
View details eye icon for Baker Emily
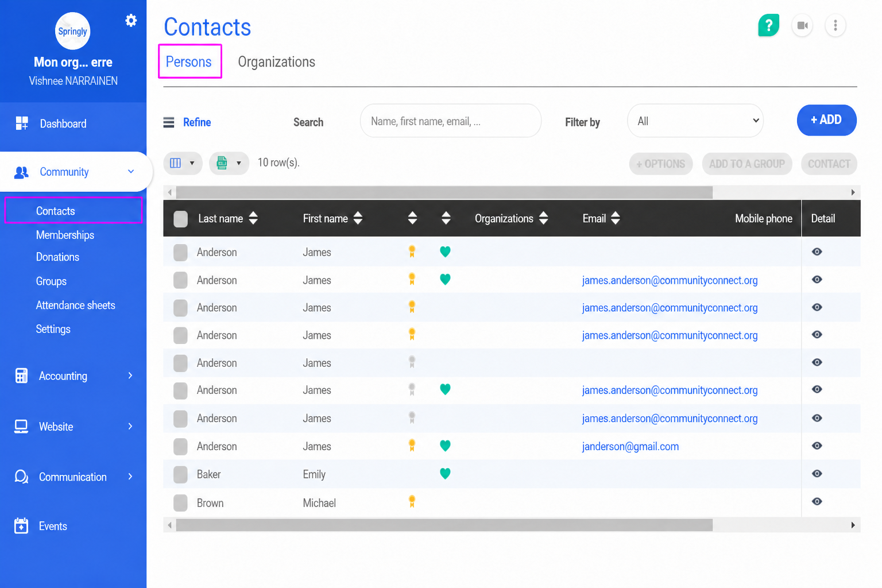point(817,474)
